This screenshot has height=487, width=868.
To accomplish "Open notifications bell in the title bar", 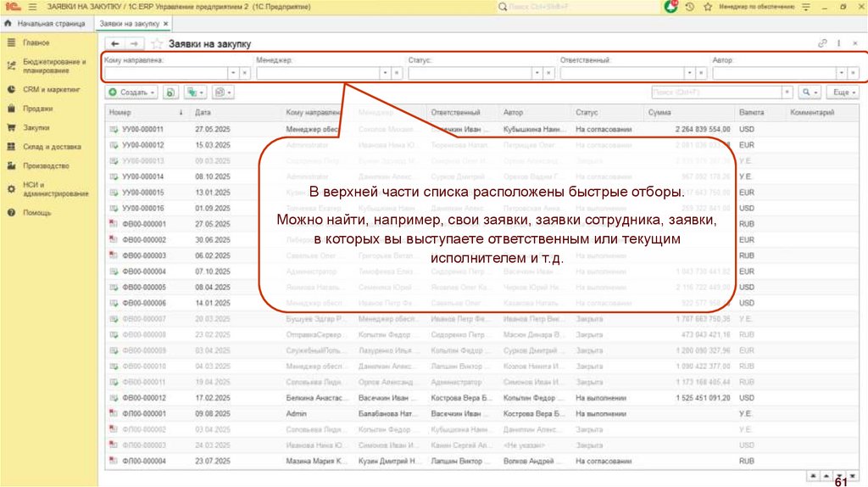I will [x=671, y=7].
